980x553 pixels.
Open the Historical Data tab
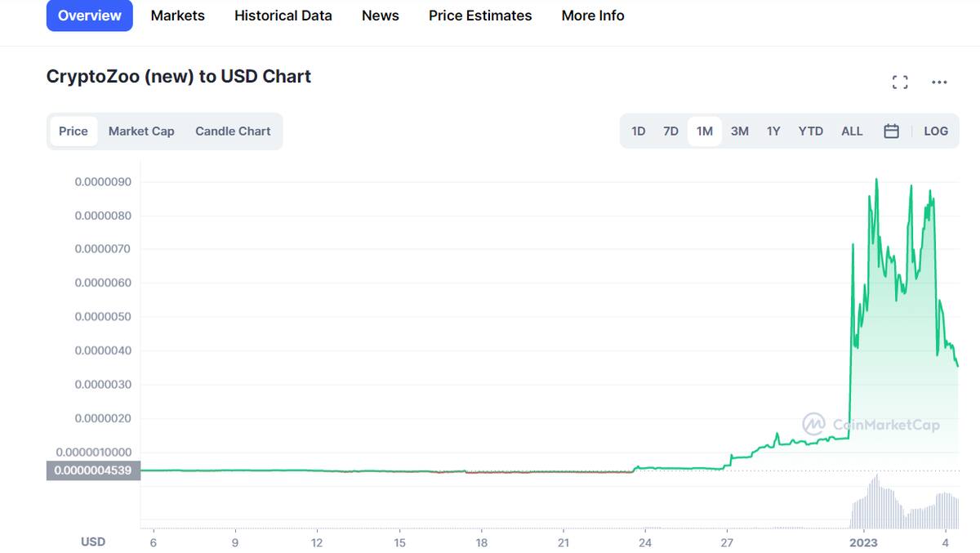(283, 16)
